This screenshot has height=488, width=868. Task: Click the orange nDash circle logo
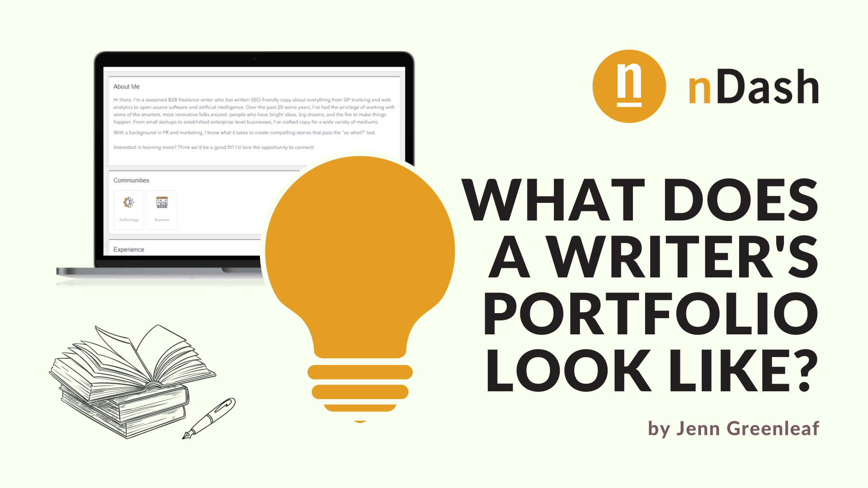tap(629, 86)
